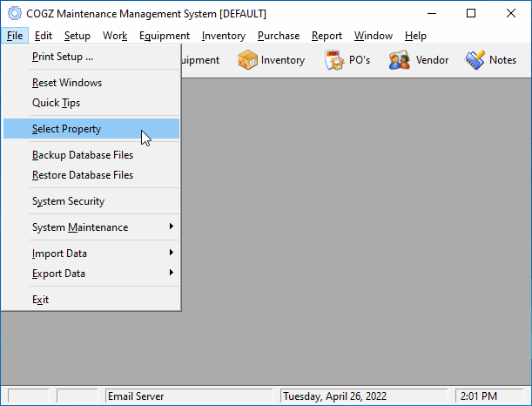Open the Purchase menu

279,36
